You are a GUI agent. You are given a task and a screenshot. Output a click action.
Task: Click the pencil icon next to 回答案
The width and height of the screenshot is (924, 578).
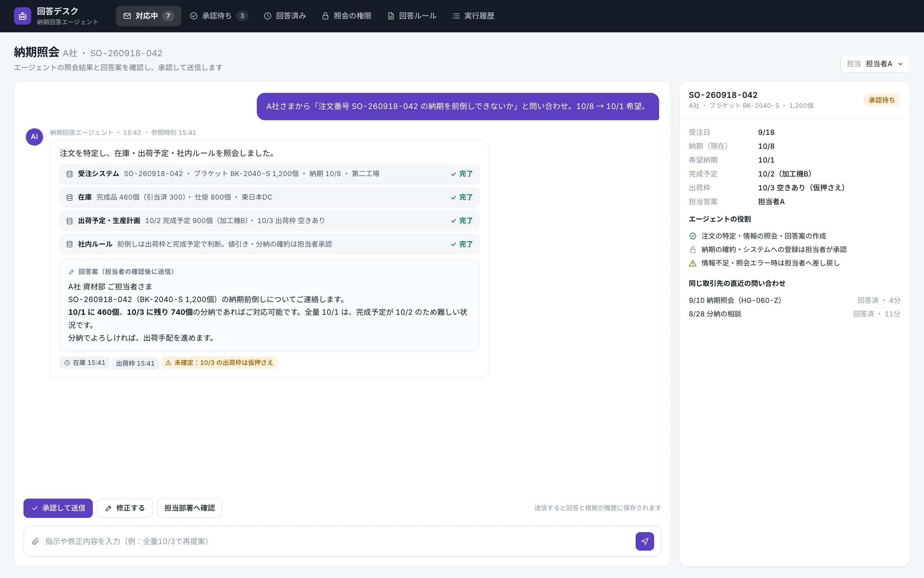71,272
